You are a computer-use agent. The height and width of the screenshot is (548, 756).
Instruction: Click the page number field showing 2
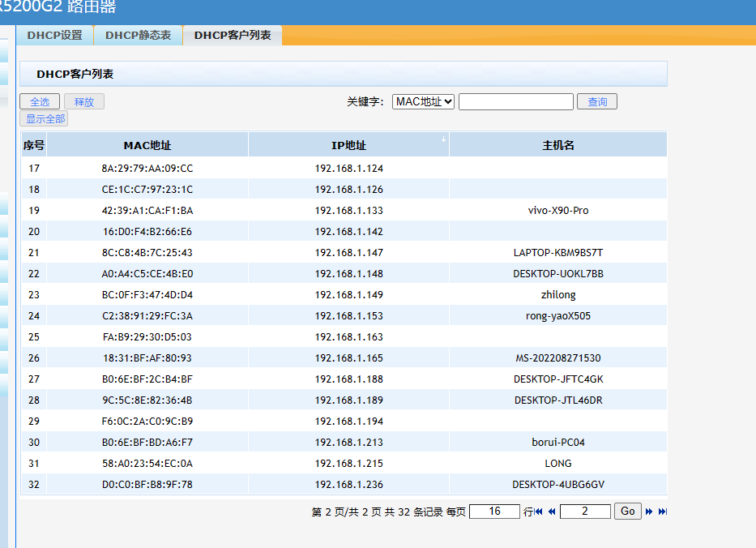pos(584,512)
